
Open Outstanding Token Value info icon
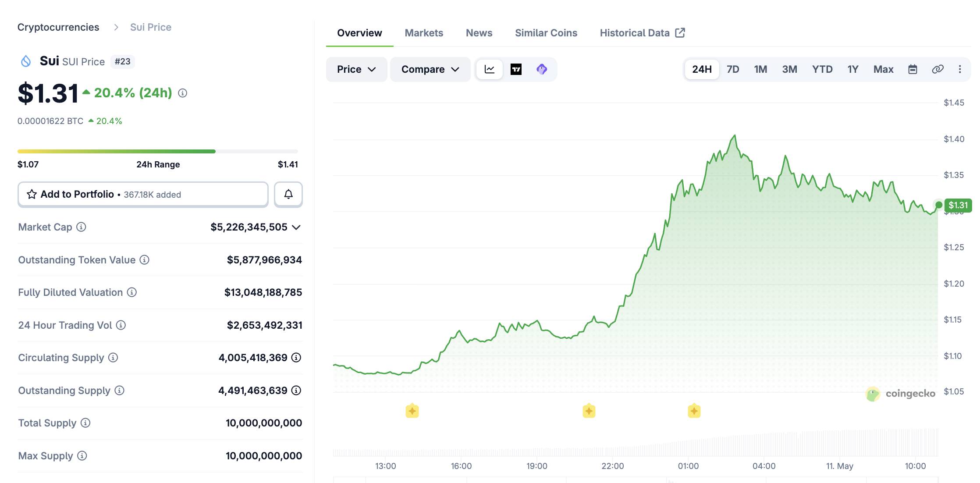coord(144,259)
